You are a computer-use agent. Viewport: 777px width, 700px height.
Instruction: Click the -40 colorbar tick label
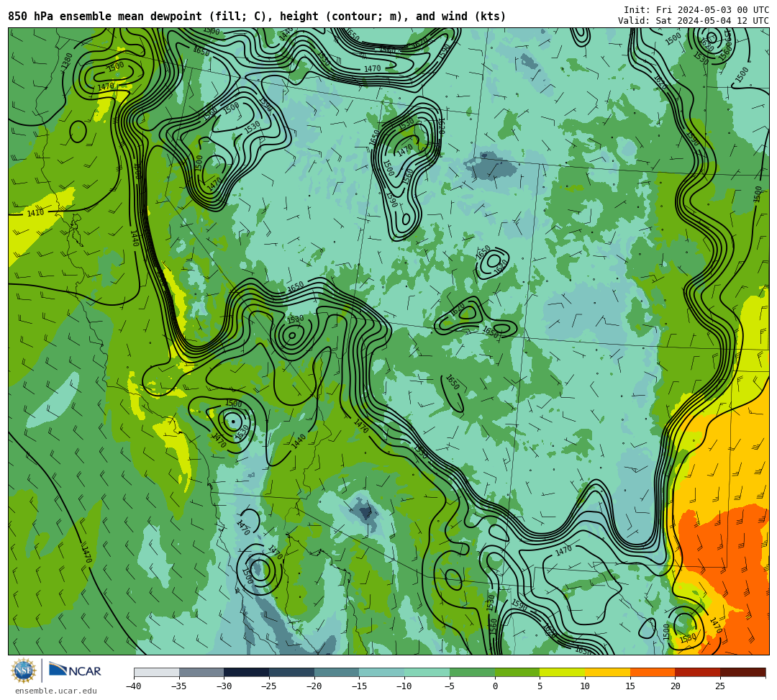pyautogui.click(x=134, y=686)
